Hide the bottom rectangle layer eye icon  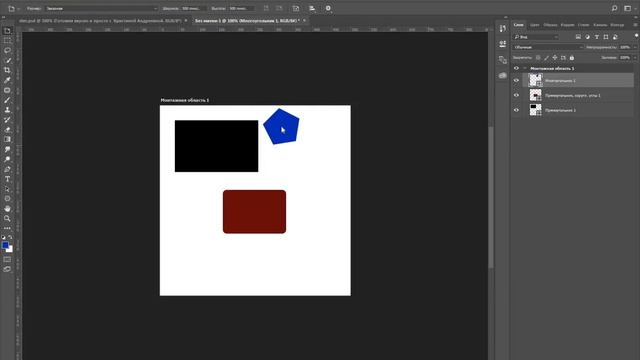click(x=516, y=110)
